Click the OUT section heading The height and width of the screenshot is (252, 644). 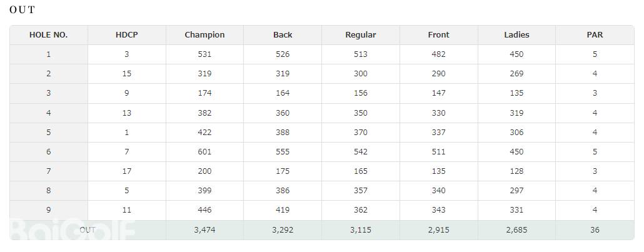click(23, 10)
